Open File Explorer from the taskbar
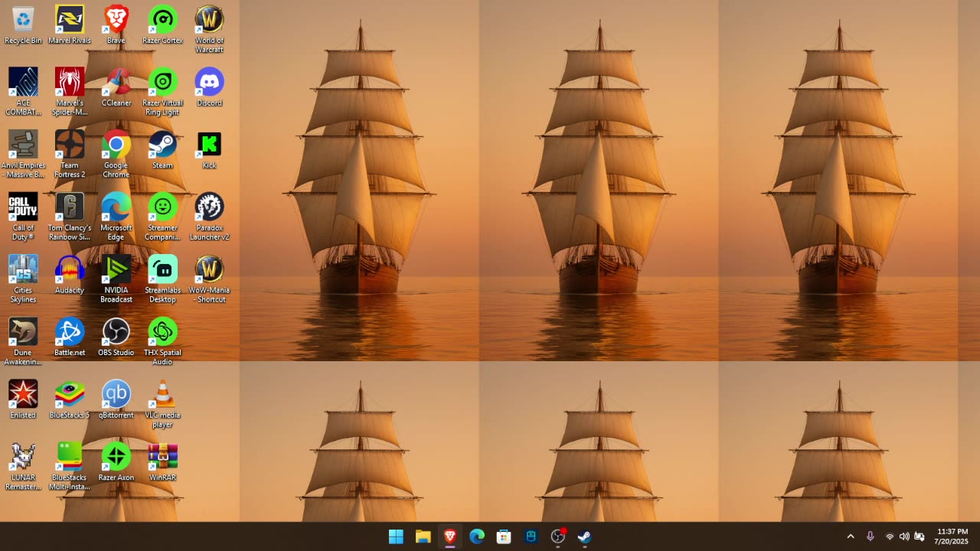 (423, 536)
